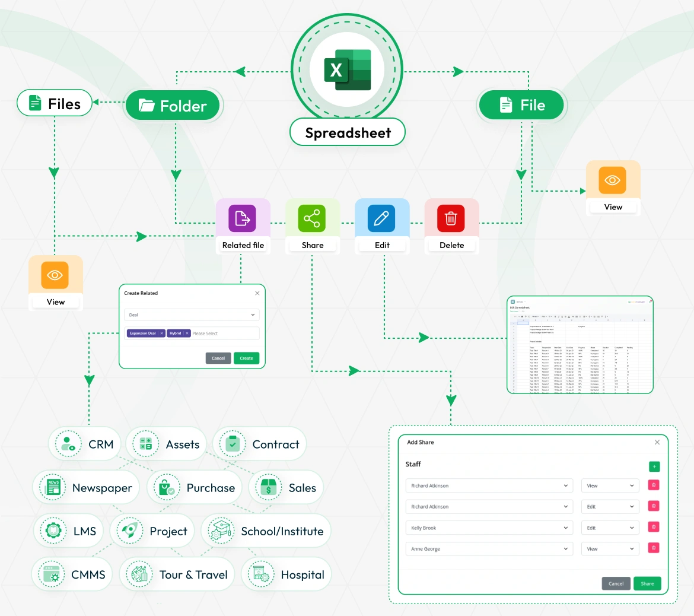Viewport: 694px width, 616px height.
Task: Click Create in Create Related dialog
Action: (x=247, y=358)
